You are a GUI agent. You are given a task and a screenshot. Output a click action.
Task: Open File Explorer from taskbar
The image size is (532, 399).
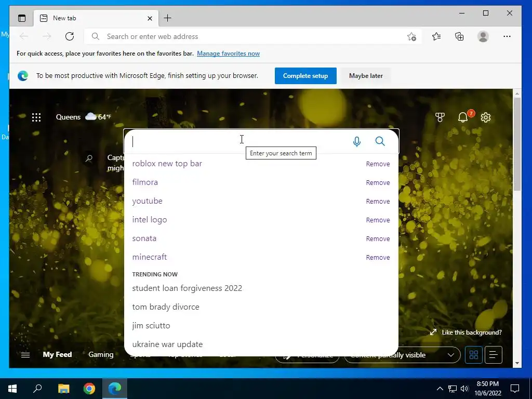tap(63, 389)
